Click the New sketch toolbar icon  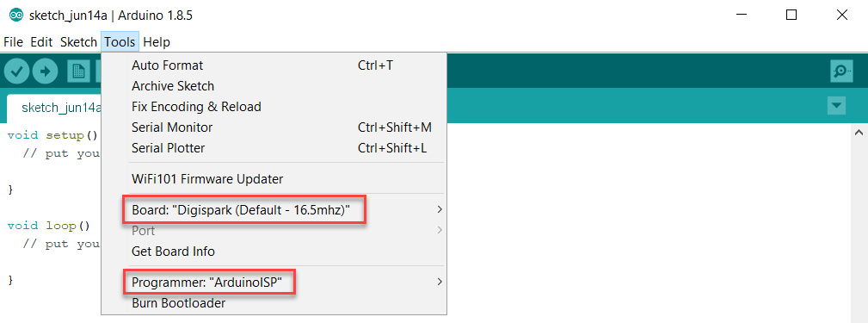click(x=78, y=71)
